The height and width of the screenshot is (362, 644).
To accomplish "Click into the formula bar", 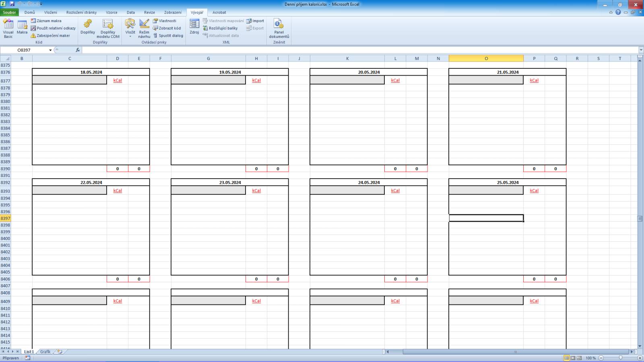I will point(360,50).
